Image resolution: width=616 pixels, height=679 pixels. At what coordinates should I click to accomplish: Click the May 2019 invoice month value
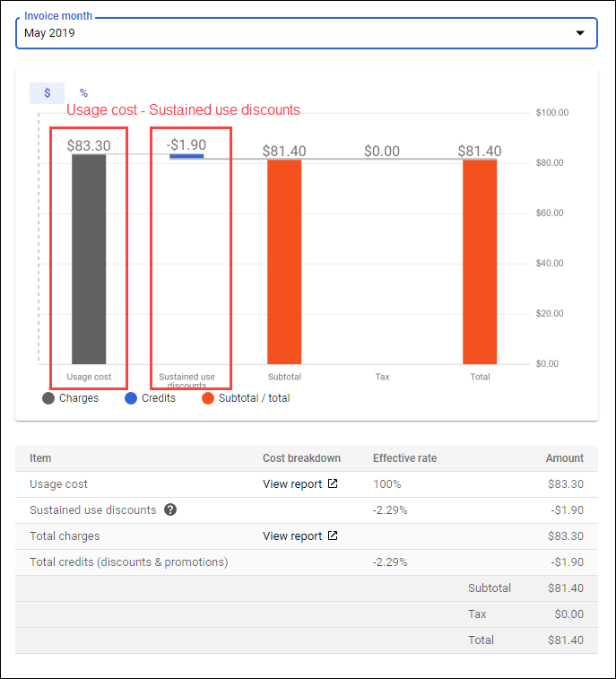point(50,33)
